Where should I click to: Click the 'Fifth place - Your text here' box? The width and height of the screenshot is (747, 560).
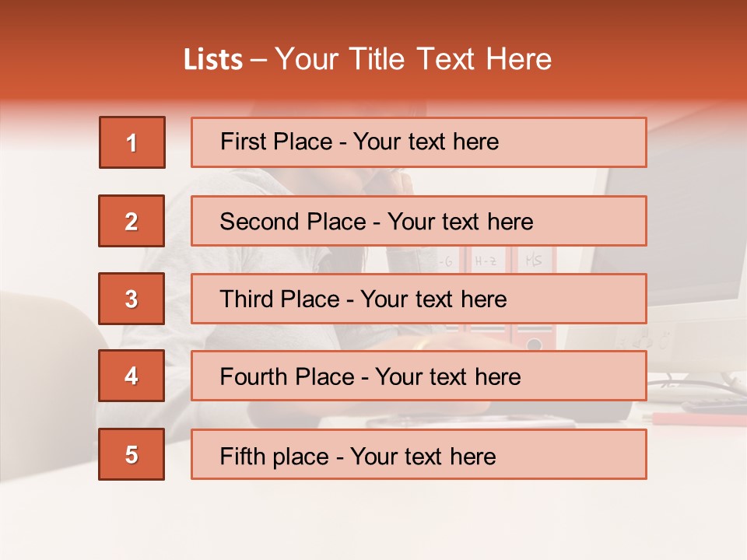[419, 453]
